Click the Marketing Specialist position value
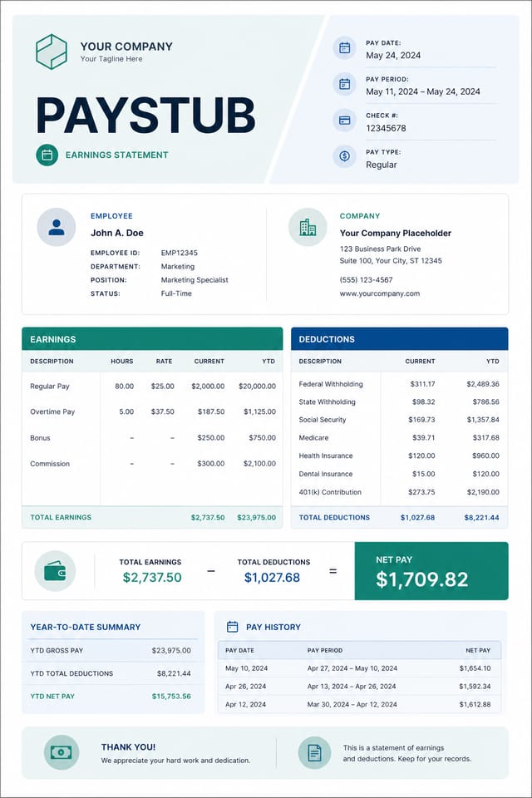The image size is (532, 798). coord(195,280)
